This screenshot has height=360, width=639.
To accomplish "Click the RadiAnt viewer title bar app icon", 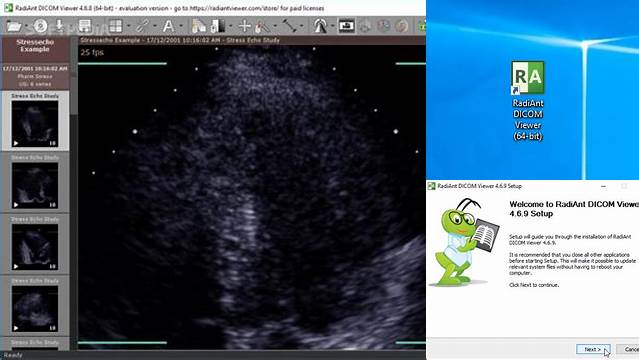I will [8, 8].
